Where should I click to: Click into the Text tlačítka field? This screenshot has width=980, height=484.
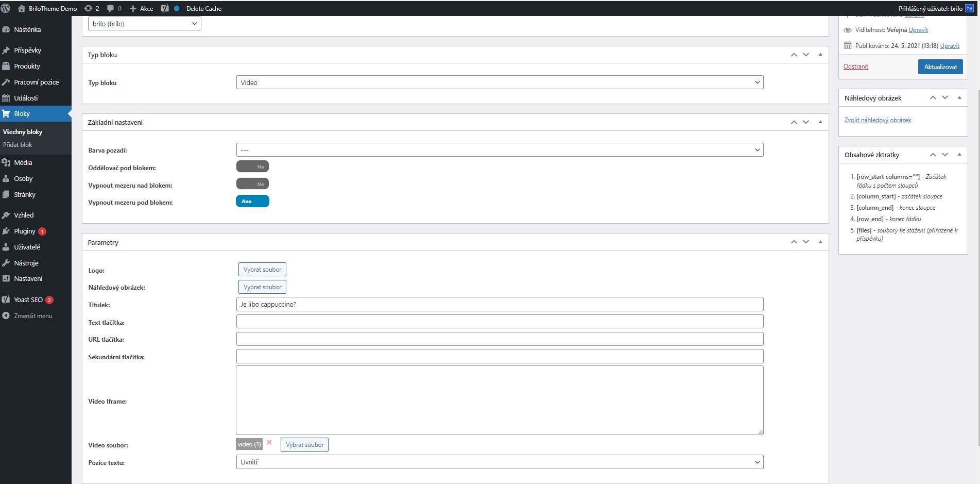(x=499, y=322)
